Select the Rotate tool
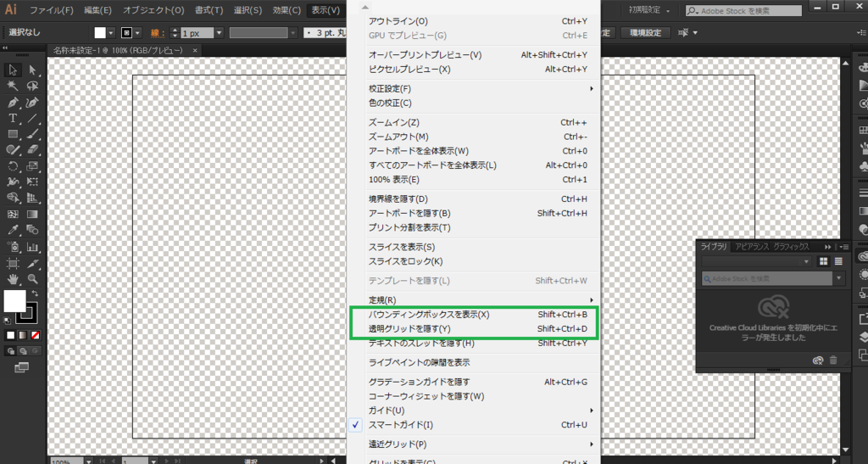868x464 pixels. 13,166
